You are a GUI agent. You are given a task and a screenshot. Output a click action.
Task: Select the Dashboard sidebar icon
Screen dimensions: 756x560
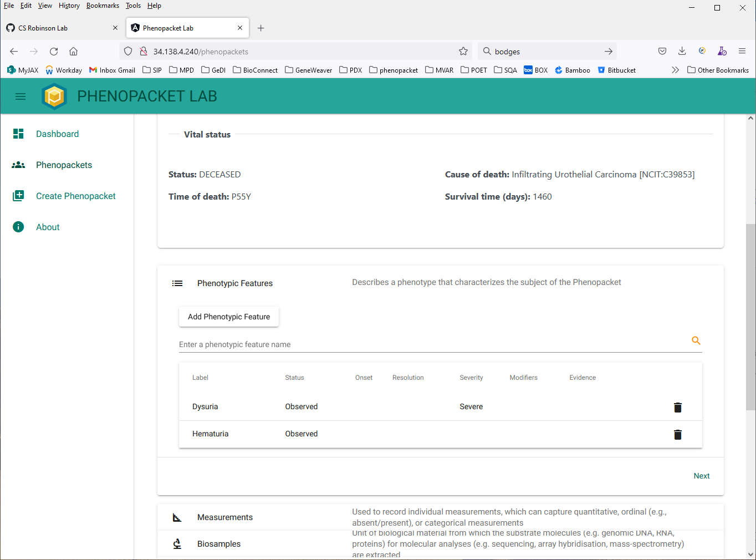click(x=18, y=134)
